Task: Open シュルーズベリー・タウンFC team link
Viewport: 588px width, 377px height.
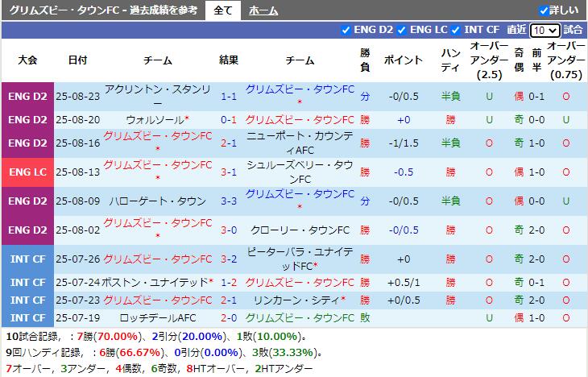Action: [300, 172]
